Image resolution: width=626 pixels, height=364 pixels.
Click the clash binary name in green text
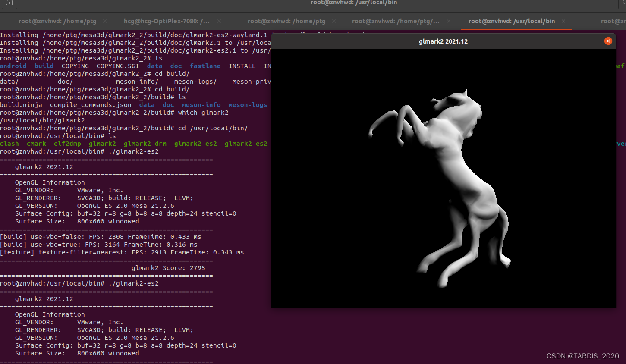9,144
